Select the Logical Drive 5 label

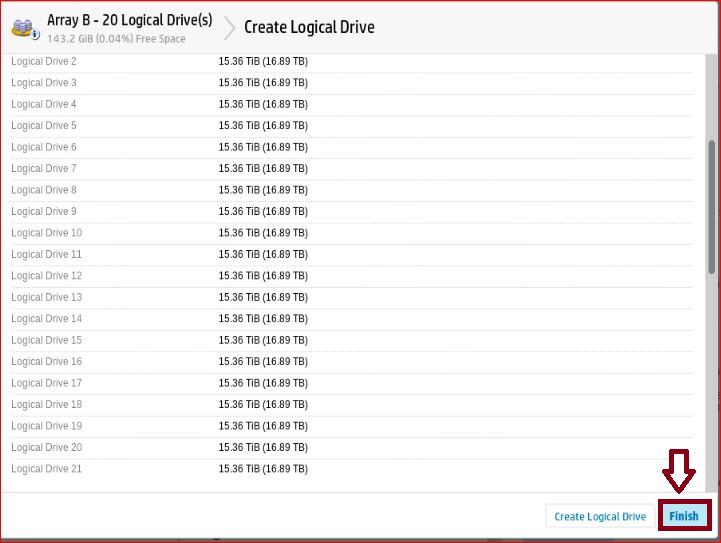tap(44, 126)
